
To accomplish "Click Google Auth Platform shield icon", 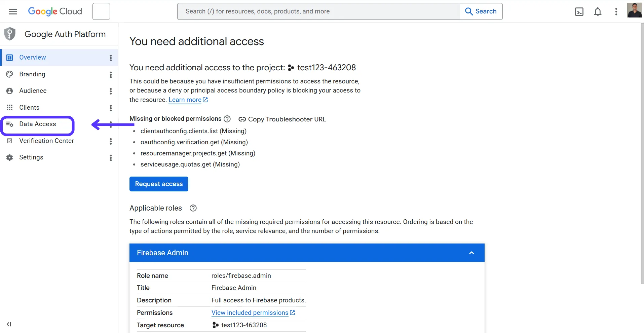I will click(x=10, y=34).
